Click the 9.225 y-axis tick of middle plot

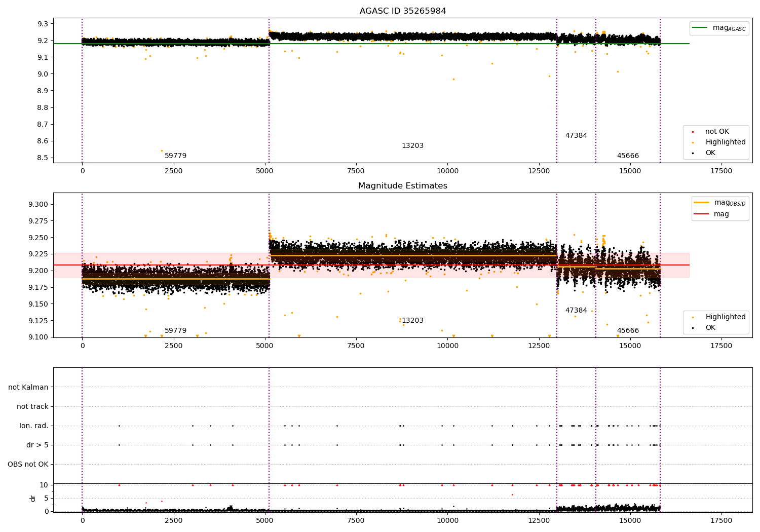(x=40, y=254)
